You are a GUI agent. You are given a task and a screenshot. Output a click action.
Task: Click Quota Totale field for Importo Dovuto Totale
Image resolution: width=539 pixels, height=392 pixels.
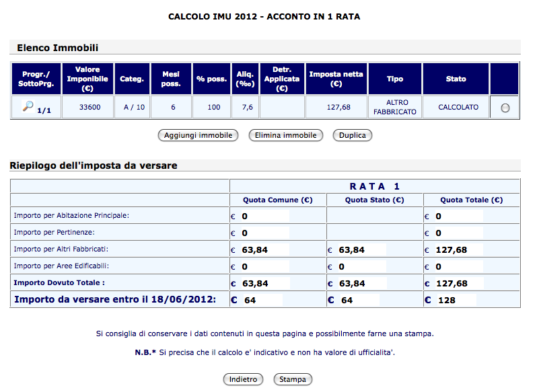(x=458, y=283)
